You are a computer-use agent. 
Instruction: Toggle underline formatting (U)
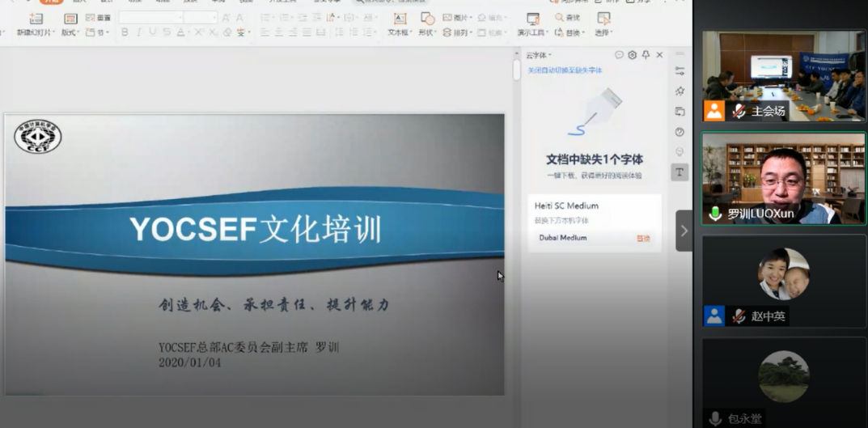[153, 32]
